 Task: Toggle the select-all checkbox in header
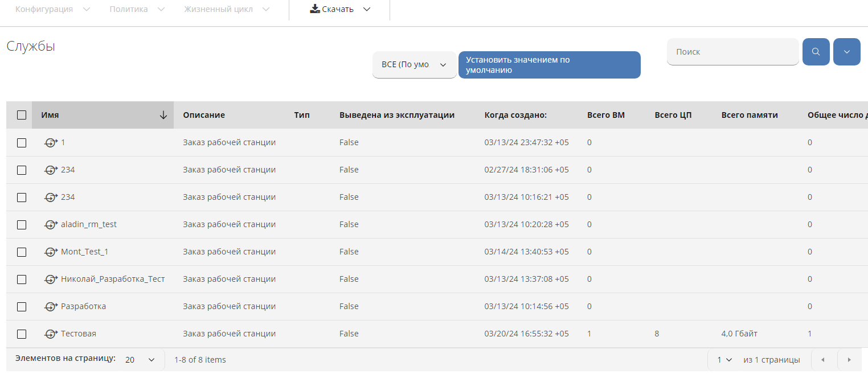point(22,115)
